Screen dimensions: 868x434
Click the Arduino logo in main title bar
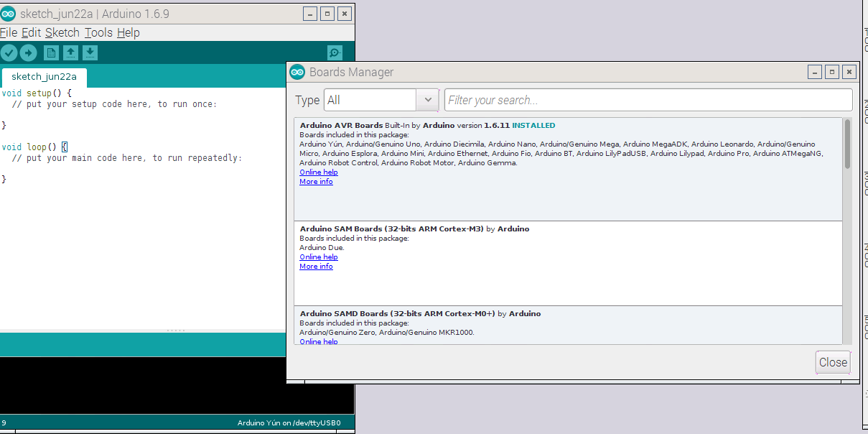9,14
